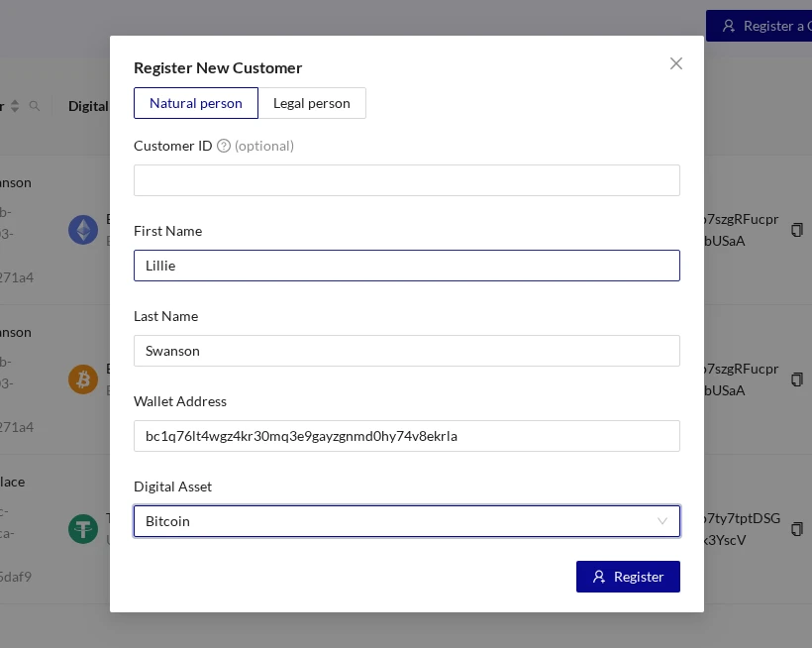The width and height of the screenshot is (812, 648).
Task: Click the Customer ID label text
Action: pos(173,146)
